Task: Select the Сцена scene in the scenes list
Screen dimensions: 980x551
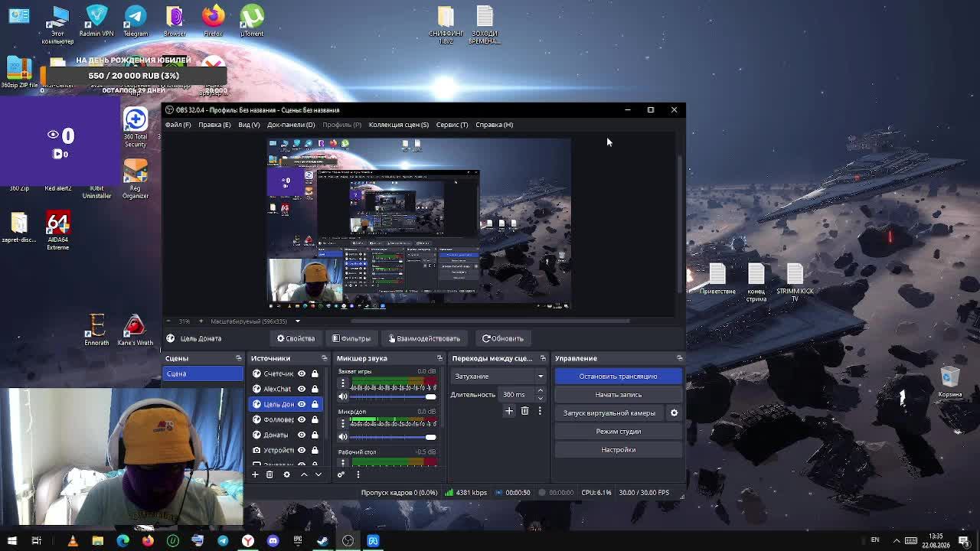Action: [203, 373]
